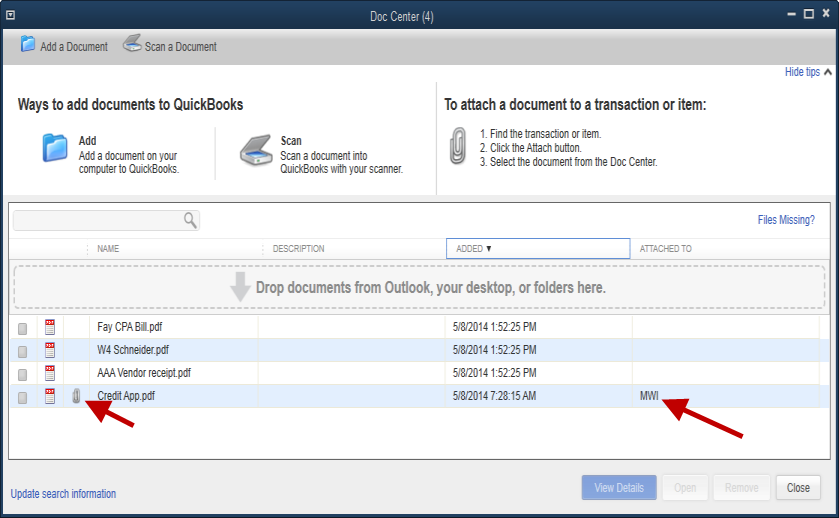Select the AAA Vendor receipt.pdf file name
Screen dimensions: 839x518
144,373
